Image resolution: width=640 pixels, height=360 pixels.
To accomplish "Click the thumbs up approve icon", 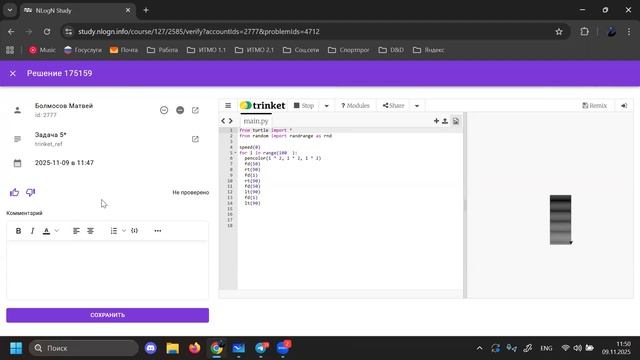I will [x=14, y=192].
